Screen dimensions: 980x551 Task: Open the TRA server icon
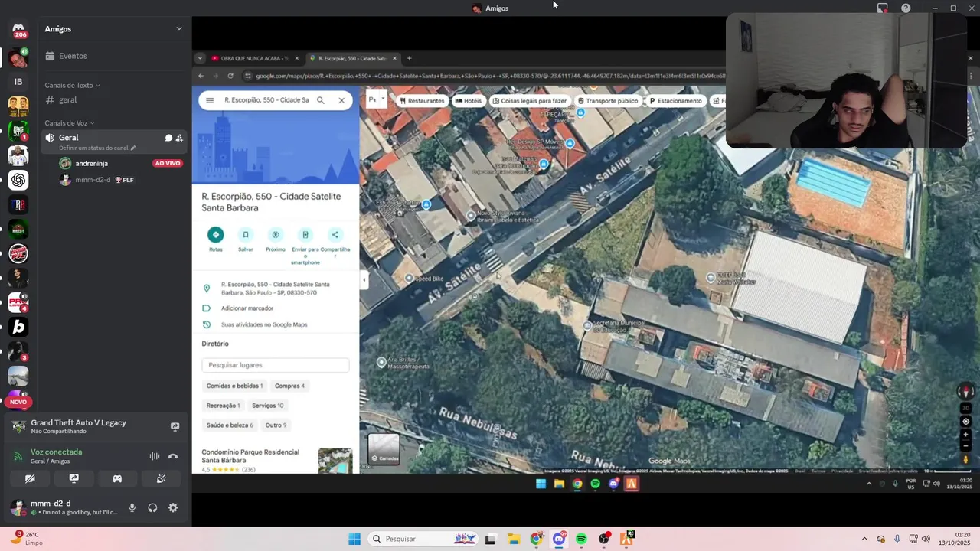[x=18, y=204]
